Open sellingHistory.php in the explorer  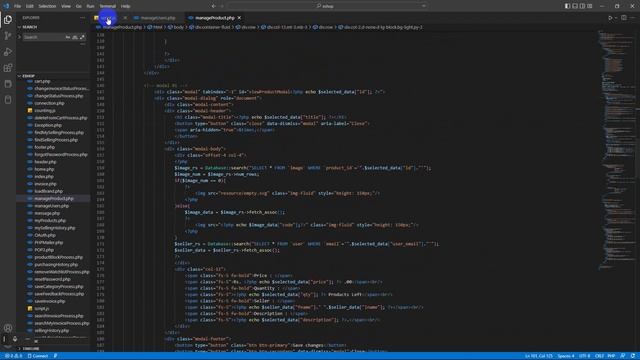(51, 331)
